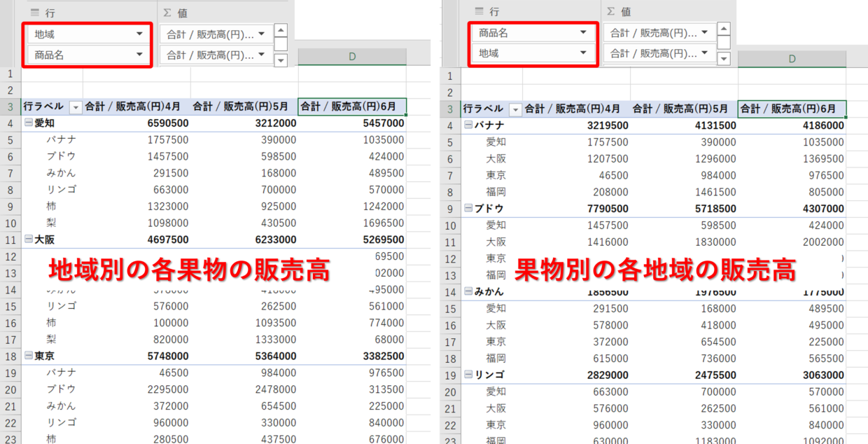Open first 合計 / 販売高(円) value field, left panel
Screen dimensions: 868x444
point(216,33)
